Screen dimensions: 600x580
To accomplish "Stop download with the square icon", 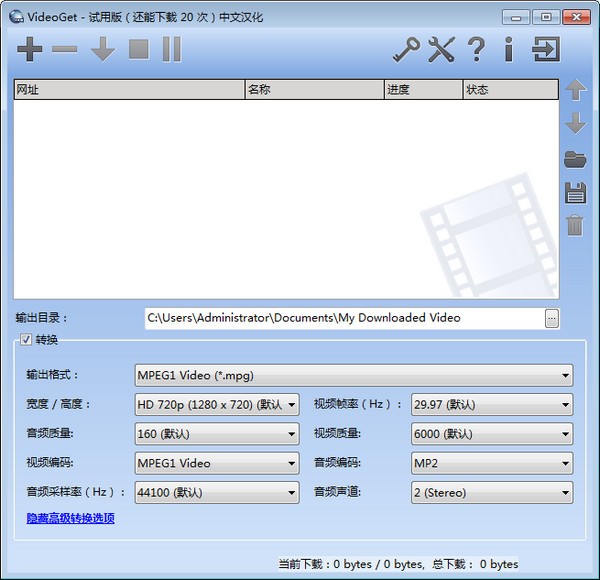I will click(x=139, y=49).
